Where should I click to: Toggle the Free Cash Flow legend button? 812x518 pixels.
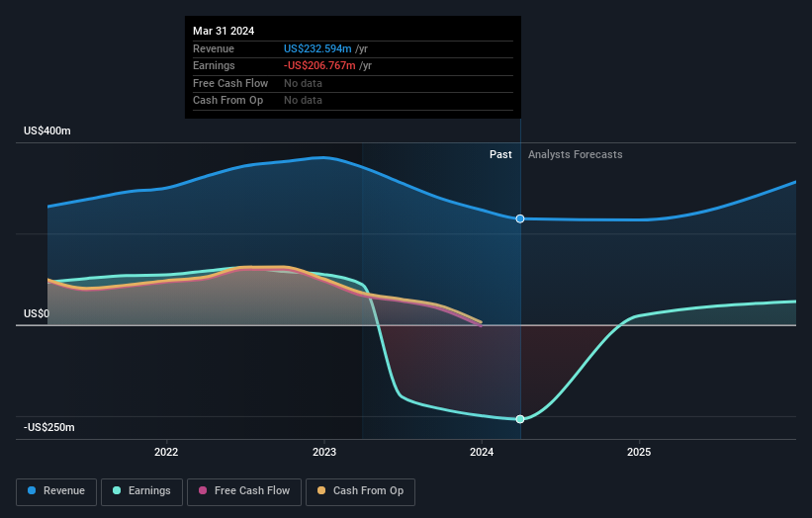244,491
